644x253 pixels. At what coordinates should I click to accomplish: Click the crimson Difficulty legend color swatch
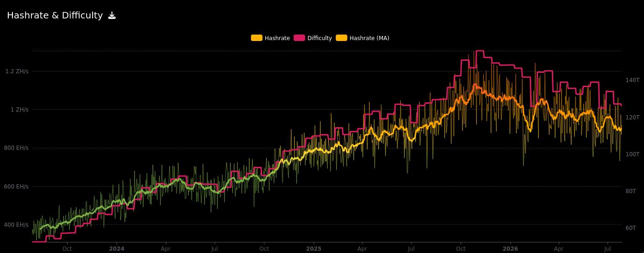(299, 38)
